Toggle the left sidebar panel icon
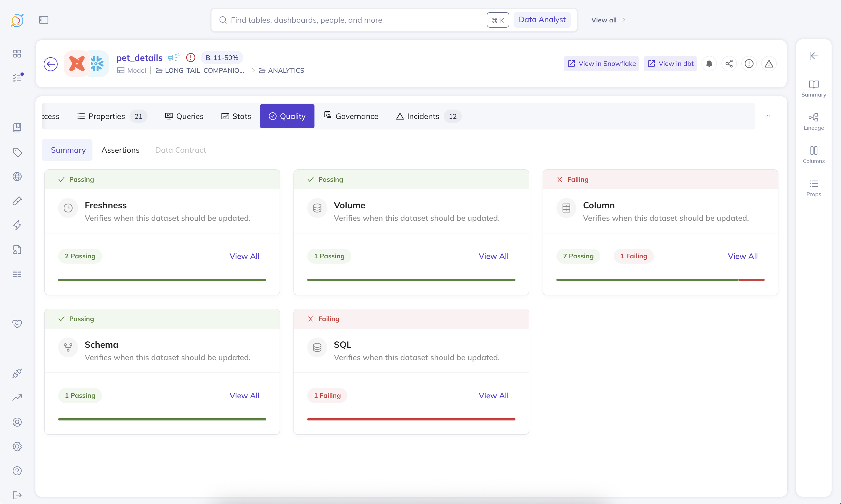 pyautogui.click(x=44, y=20)
